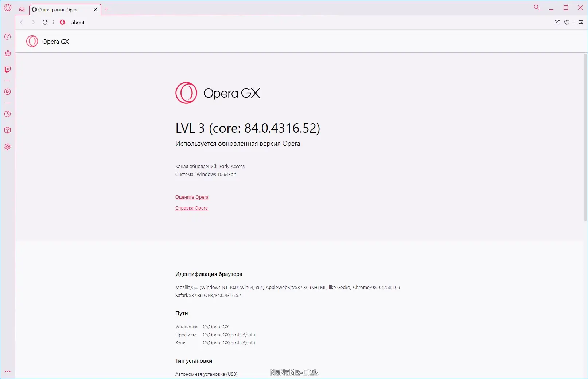The height and width of the screenshot is (379, 588).
Task: Save page to bookmarks with heart icon
Action: point(567,22)
